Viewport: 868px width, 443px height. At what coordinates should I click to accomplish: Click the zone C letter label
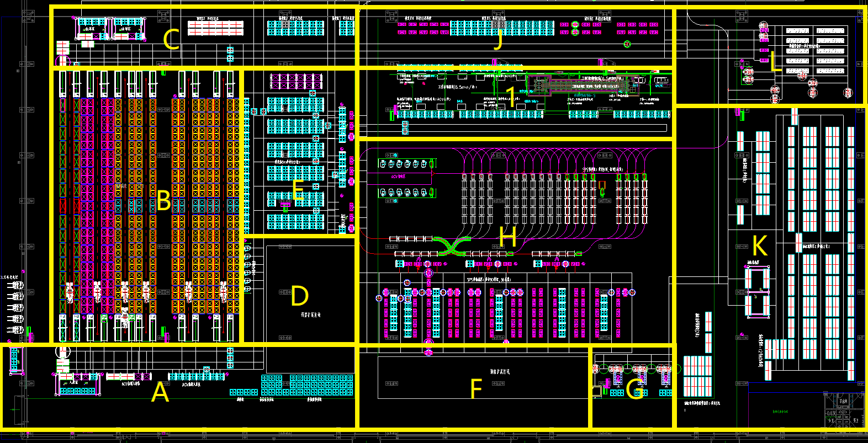tap(171, 40)
